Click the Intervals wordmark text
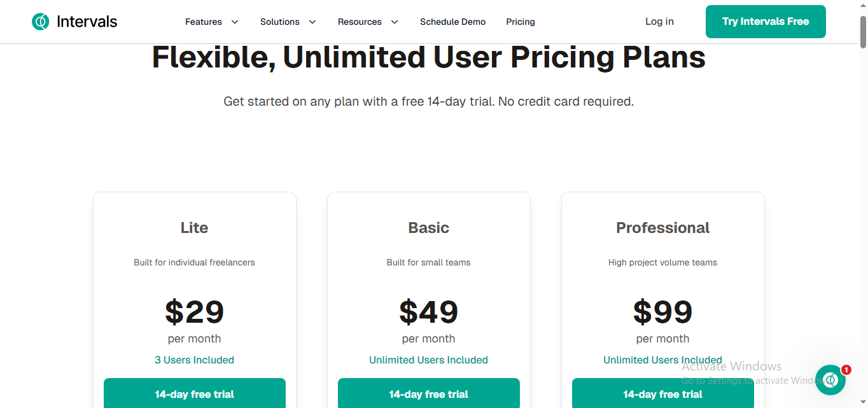The width and height of the screenshot is (868, 408). (87, 22)
